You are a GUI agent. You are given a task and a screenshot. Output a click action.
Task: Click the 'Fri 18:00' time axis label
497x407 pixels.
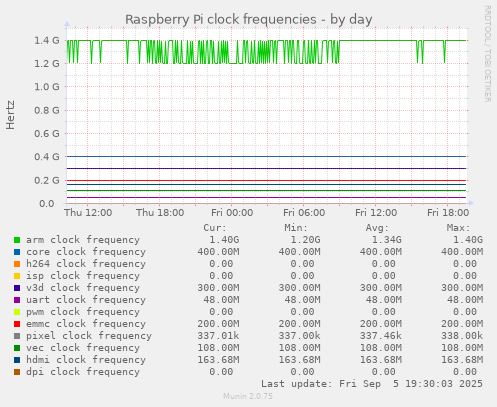448,212
